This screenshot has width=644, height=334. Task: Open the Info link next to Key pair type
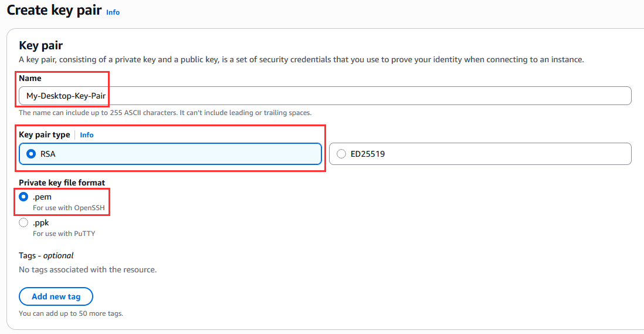click(x=87, y=135)
